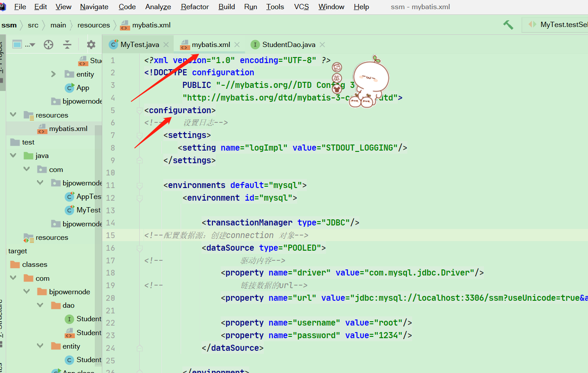Viewport: 588px width, 373px height.
Task: Collapse the test java folder
Action: (13, 155)
